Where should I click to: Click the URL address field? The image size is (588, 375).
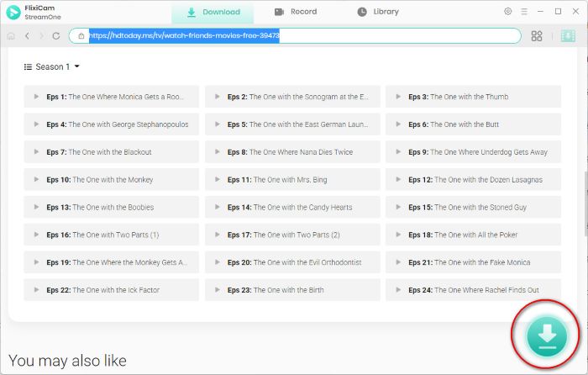tap(295, 36)
